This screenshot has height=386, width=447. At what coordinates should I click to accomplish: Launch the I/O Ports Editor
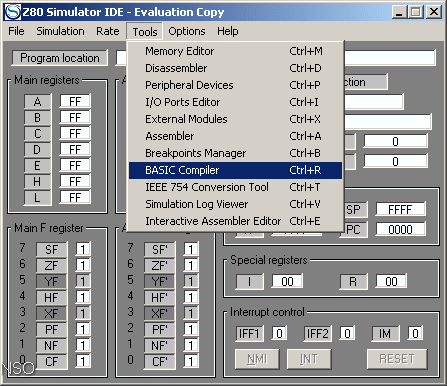(x=235, y=102)
